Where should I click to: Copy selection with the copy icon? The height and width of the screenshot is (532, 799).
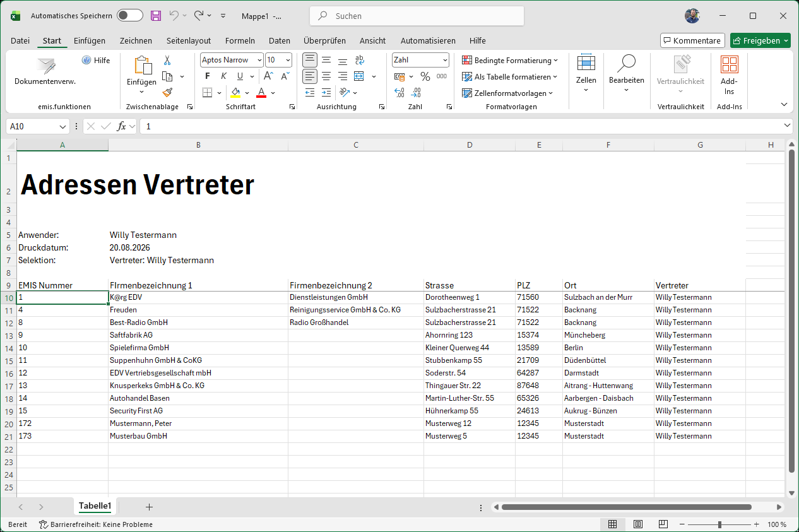[167, 76]
